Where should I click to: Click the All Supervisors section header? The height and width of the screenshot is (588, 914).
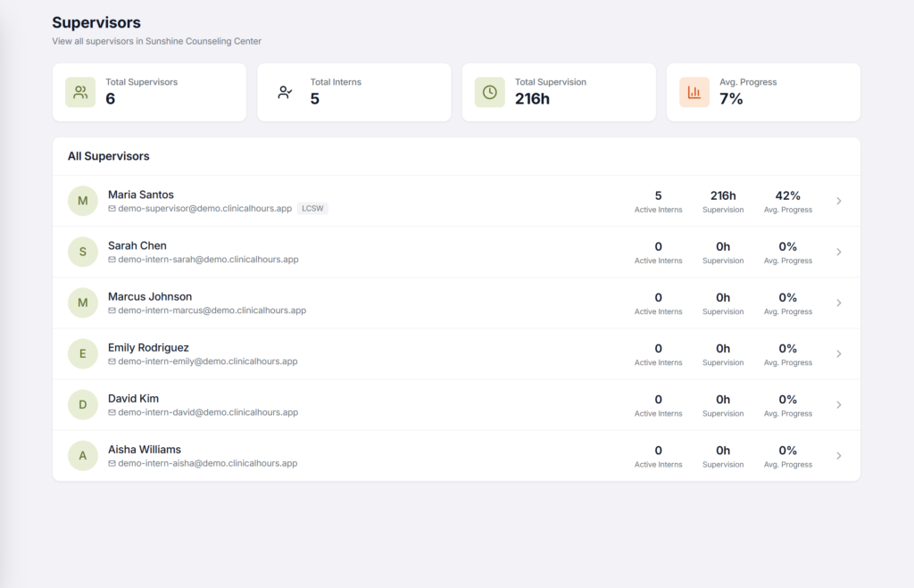[x=108, y=156]
